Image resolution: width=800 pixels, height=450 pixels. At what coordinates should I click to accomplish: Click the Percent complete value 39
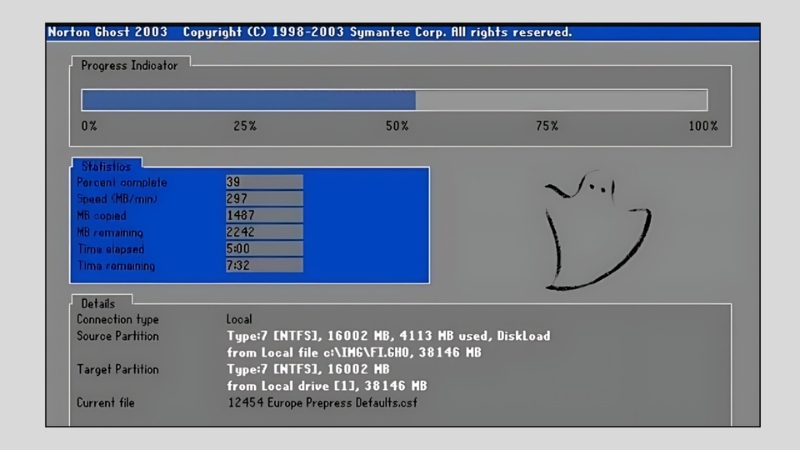pyautogui.click(x=264, y=182)
